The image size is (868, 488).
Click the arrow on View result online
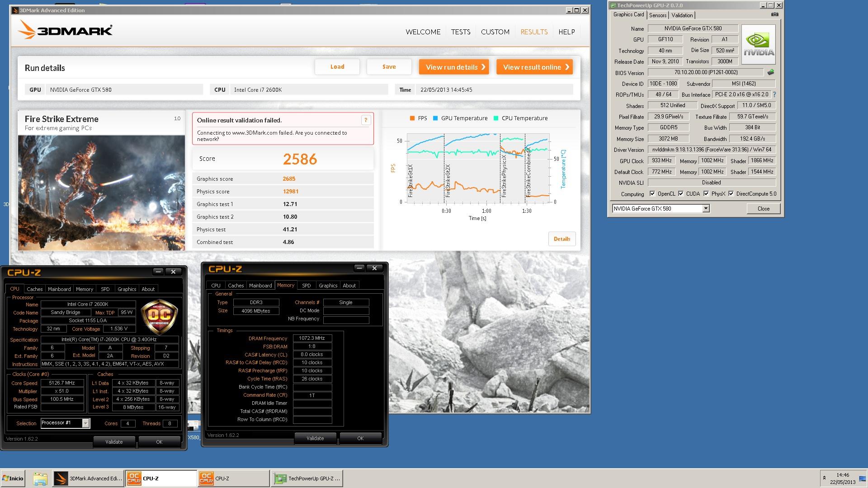click(x=567, y=67)
